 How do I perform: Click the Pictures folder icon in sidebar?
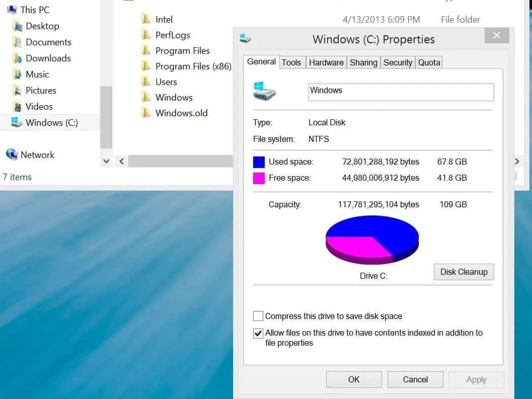17,90
